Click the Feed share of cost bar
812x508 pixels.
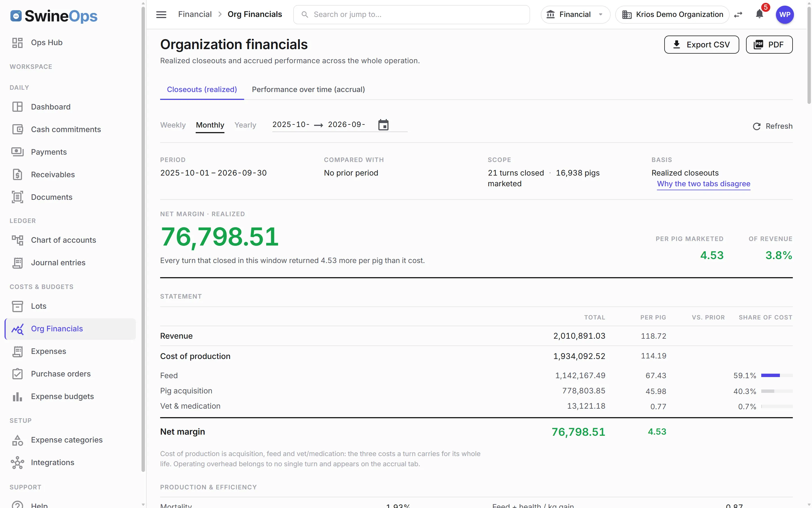777,375
